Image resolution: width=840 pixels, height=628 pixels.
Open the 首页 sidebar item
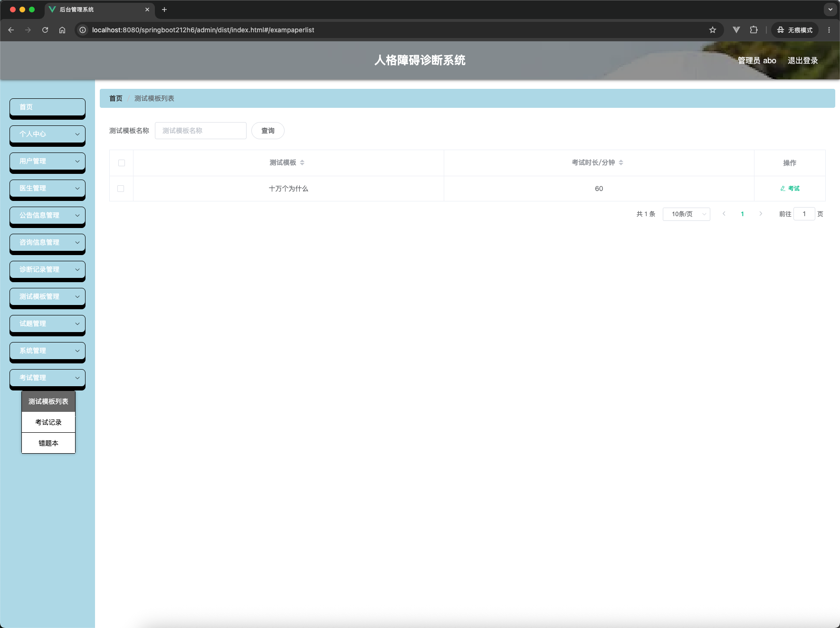pyautogui.click(x=48, y=107)
